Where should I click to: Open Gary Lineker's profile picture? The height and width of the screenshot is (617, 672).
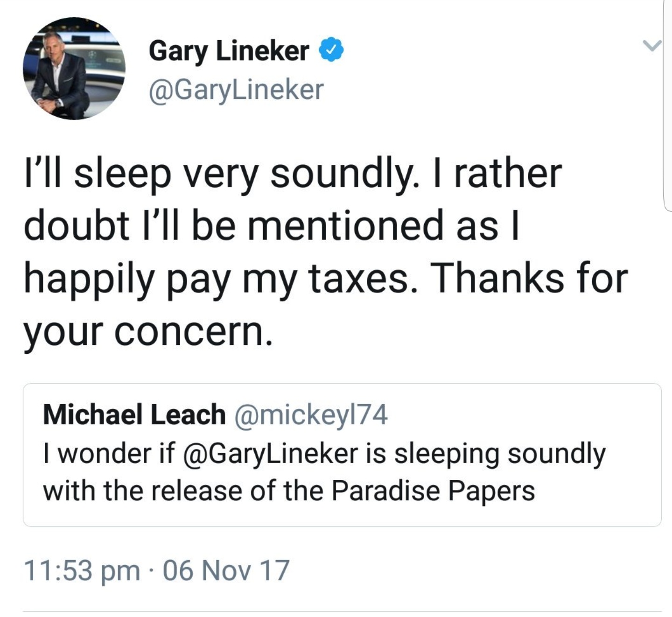click(74, 69)
